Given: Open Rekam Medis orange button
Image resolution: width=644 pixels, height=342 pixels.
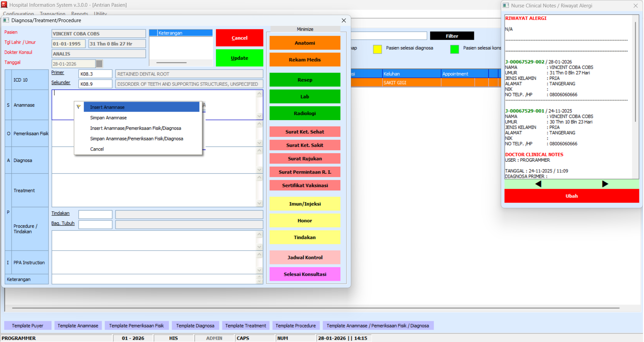Looking at the screenshot, I should (305, 60).
